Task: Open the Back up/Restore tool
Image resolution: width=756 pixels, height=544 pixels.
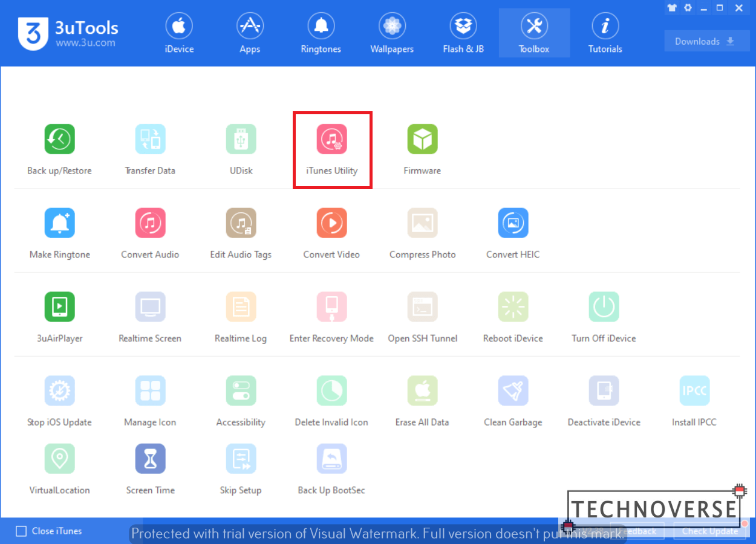Action: click(59, 149)
